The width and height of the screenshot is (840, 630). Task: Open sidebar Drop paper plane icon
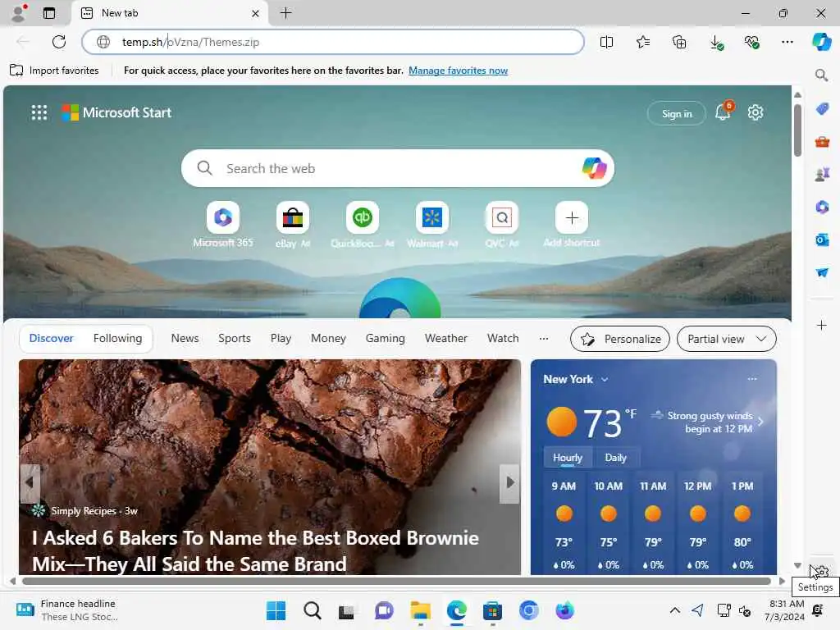click(822, 272)
